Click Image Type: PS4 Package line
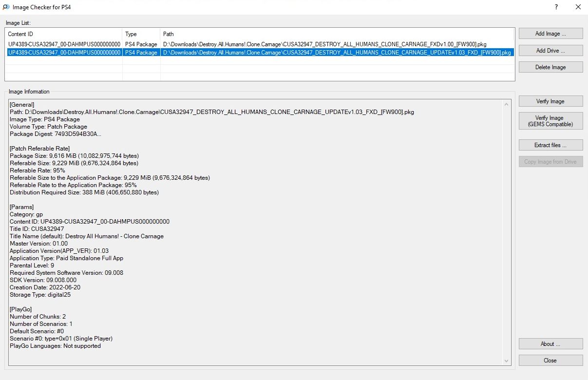 coord(45,119)
